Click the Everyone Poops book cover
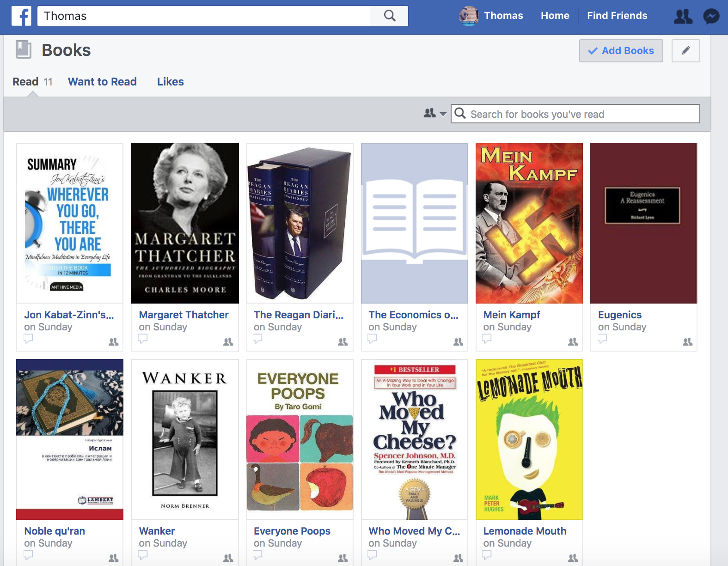 pyautogui.click(x=300, y=439)
